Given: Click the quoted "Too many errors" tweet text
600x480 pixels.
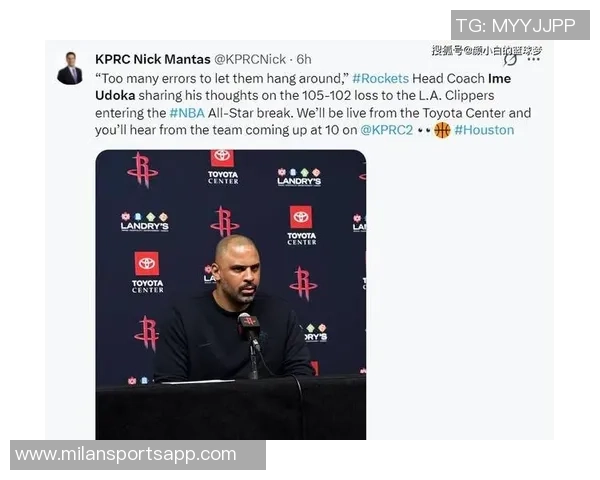Looking at the screenshot, I should click(x=222, y=78).
